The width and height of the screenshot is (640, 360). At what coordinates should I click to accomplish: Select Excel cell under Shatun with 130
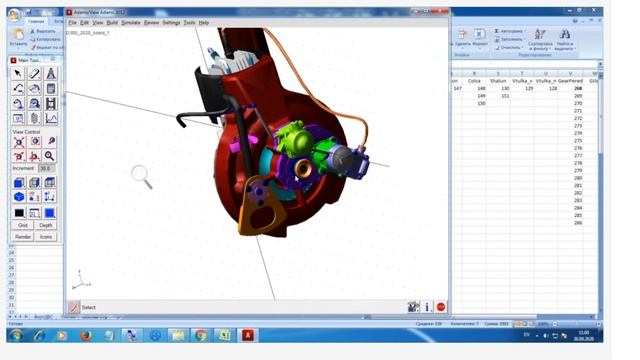(498, 88)
